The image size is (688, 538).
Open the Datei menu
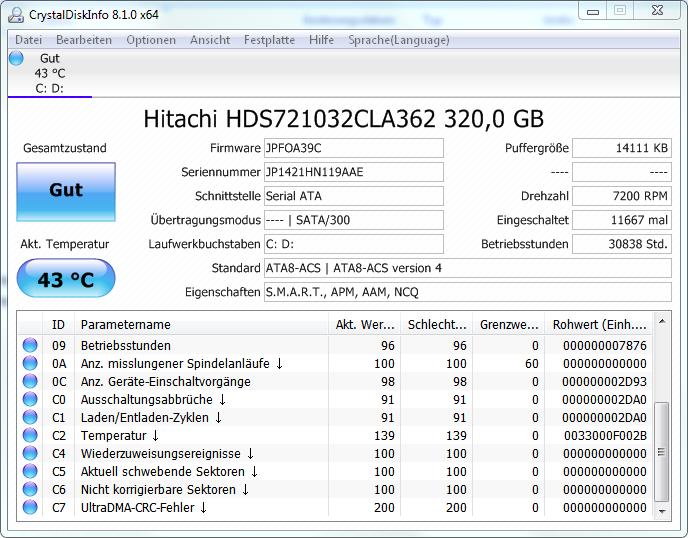pyautogui.click(x=29, y=40)
